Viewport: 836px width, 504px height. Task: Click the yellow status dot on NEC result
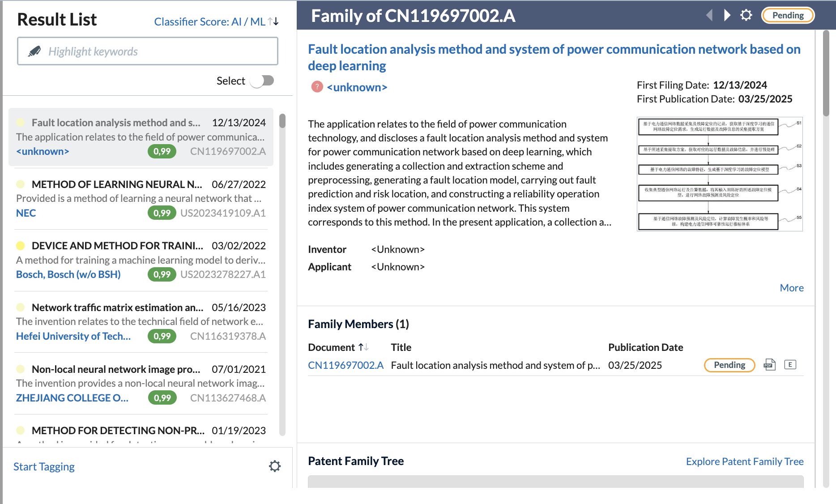coord(21,184)
